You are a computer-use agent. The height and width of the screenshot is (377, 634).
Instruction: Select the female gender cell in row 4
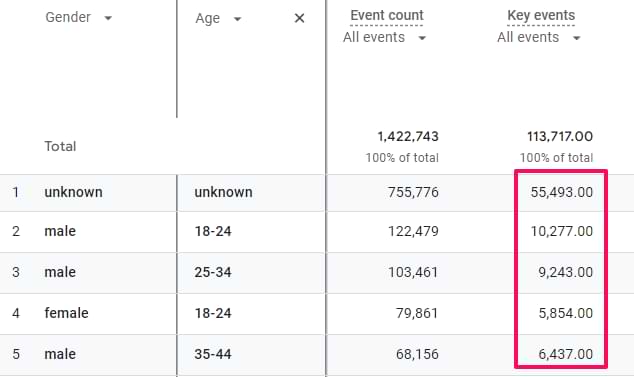[66, 313]
